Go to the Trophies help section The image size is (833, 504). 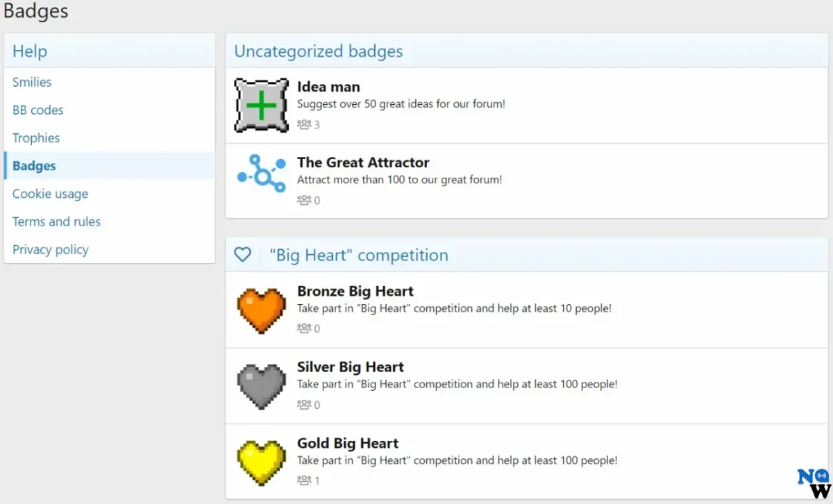tap(36, 137)
